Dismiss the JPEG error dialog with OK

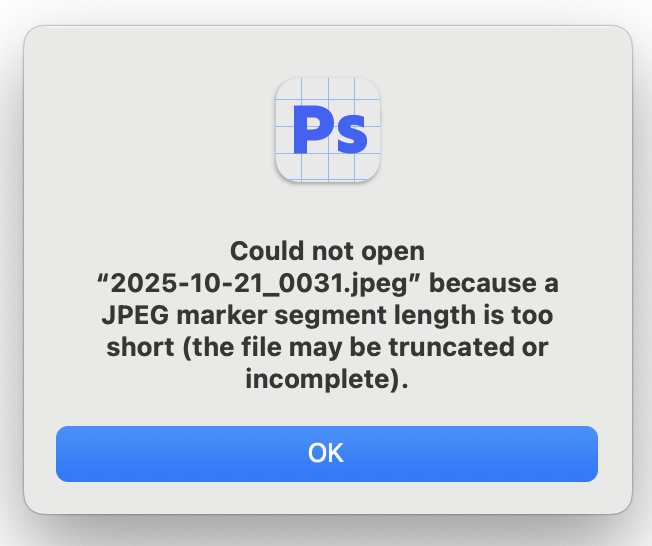[326, 453]
